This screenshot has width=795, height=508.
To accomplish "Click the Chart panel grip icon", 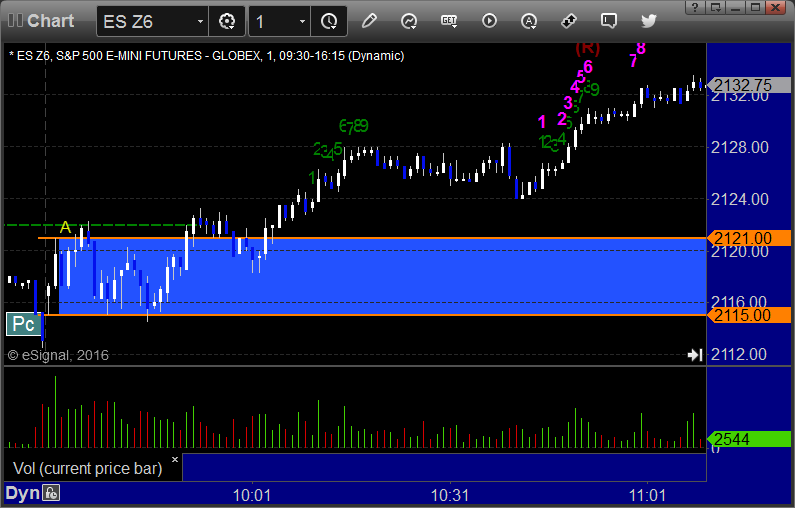I will click(x=15, y=21).
